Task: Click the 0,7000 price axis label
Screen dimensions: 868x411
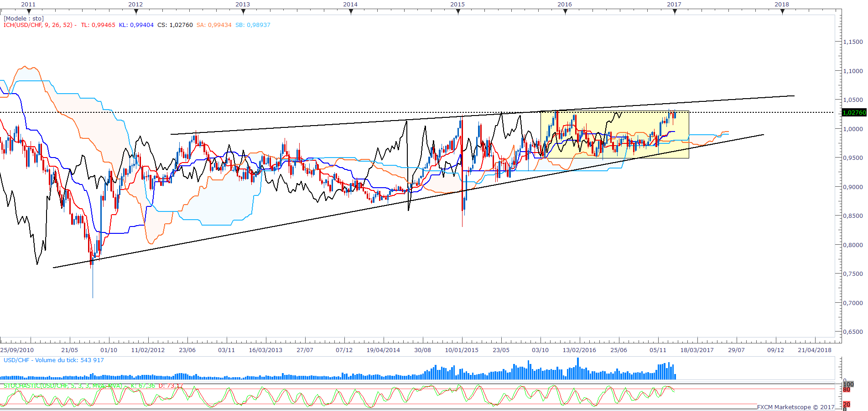Action: (853, 303)
